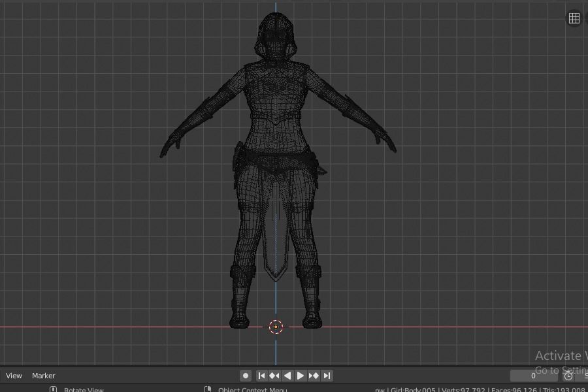The width and height of the screenshot is (588, 392).
Task: Enable auto keyframe recording
Action: (245, 376)
